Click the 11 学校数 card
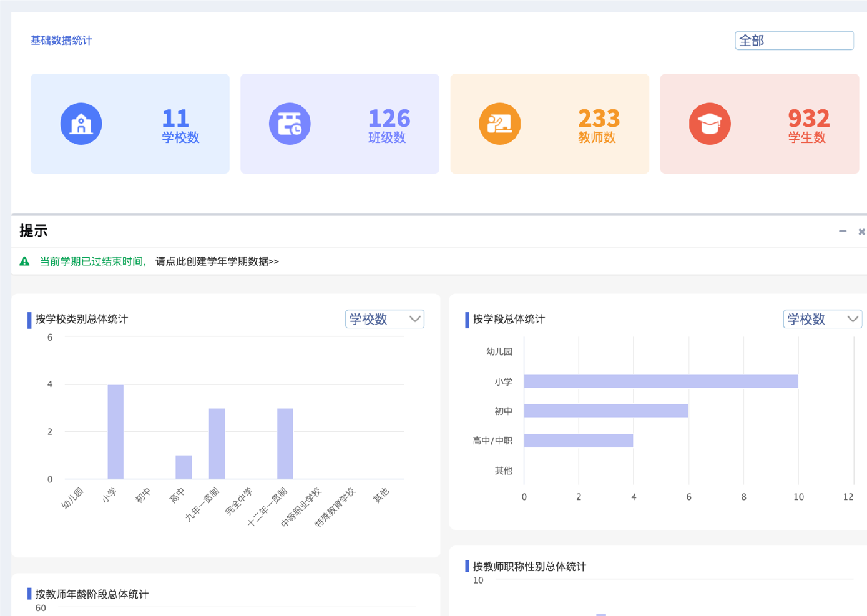 pyautogui.click(x=130, y=124)
